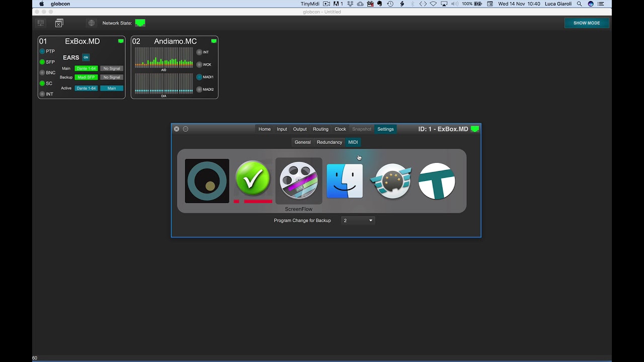Viewport: 644px width, 362px height.
Task: Click the blue Main button in the Active row
Action: [112, 88]
